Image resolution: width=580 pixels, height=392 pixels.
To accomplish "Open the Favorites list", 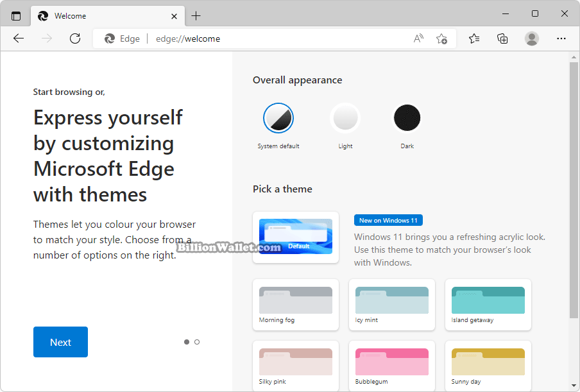I will pyautogui.click(x=474, y=38).
